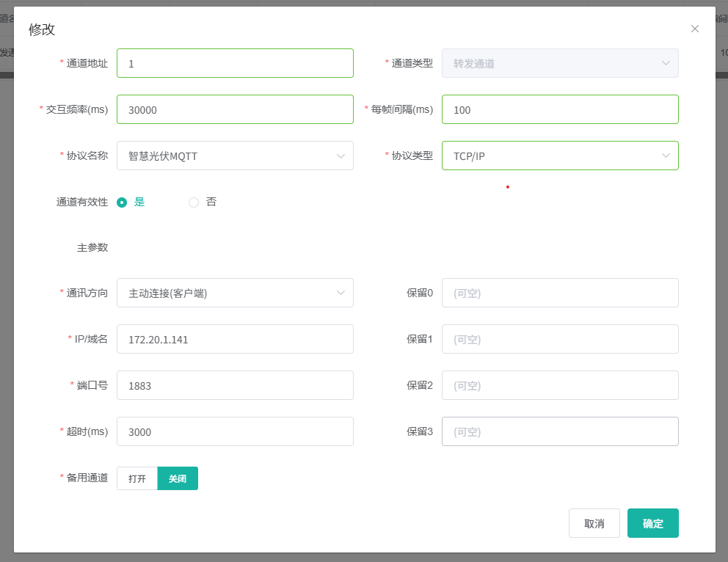Select the 否 radio for 通道有效性
The image size is (728, 562).
pos(194,202)
